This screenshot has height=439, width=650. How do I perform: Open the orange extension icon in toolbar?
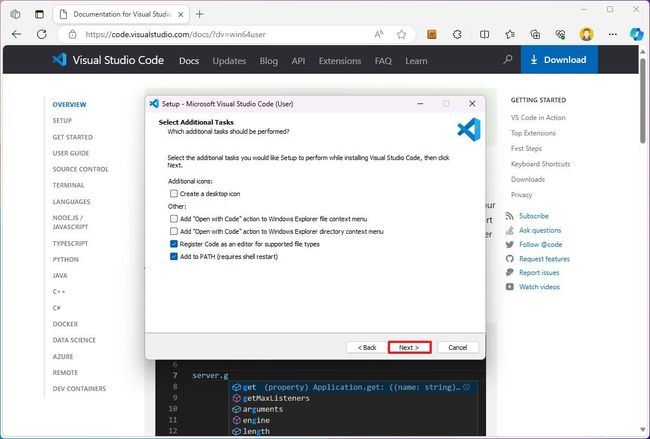pos(432,34)
